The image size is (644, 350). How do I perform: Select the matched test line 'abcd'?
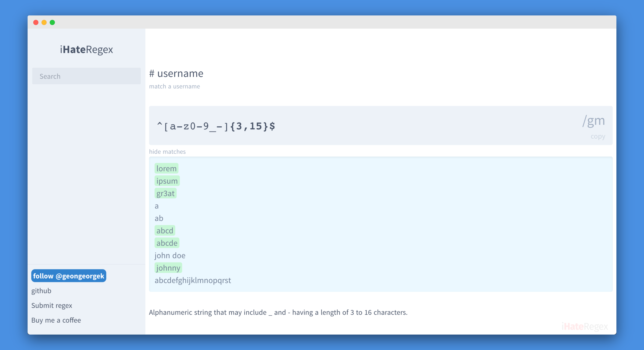165,231
